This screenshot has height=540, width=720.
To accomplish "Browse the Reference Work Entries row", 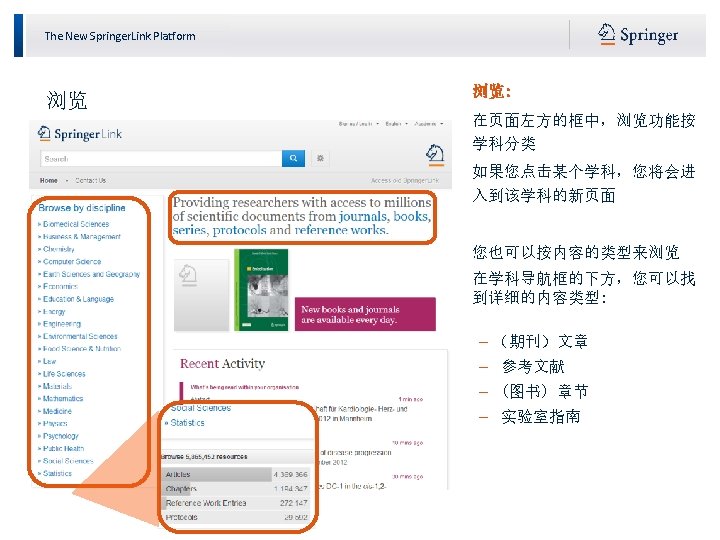I will coord(236,503).
